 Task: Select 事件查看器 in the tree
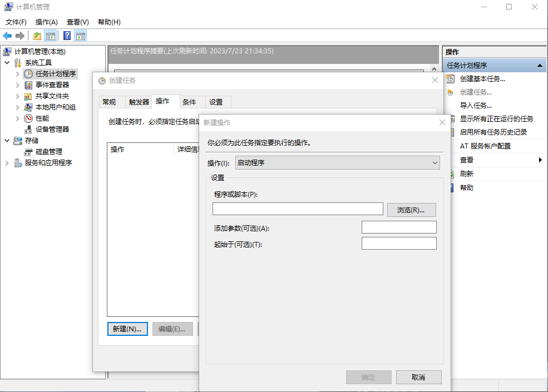[52, 85]
